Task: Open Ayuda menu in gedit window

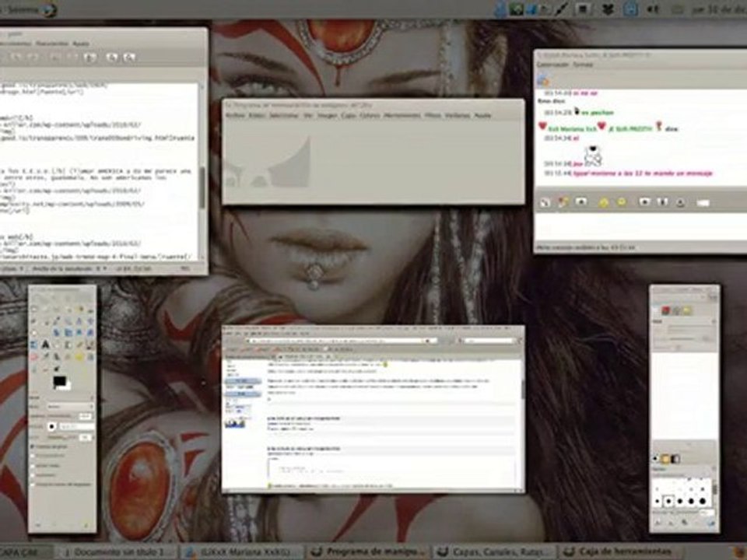Action: (x=80, y=44)
